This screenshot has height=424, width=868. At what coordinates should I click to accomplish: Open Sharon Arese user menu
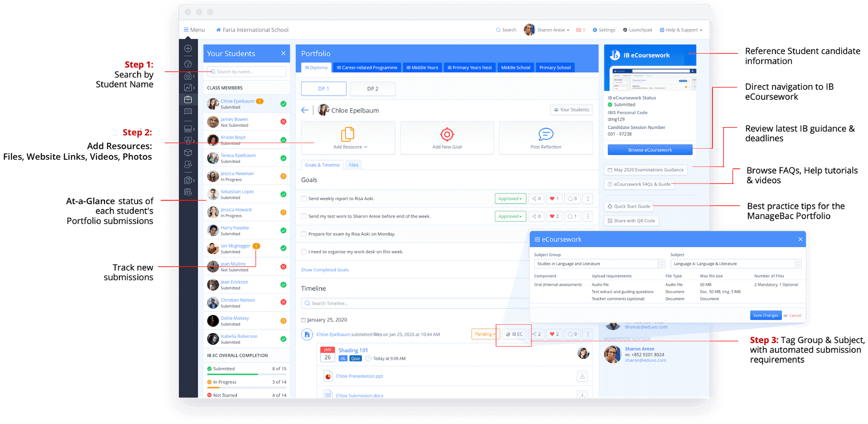547,30
